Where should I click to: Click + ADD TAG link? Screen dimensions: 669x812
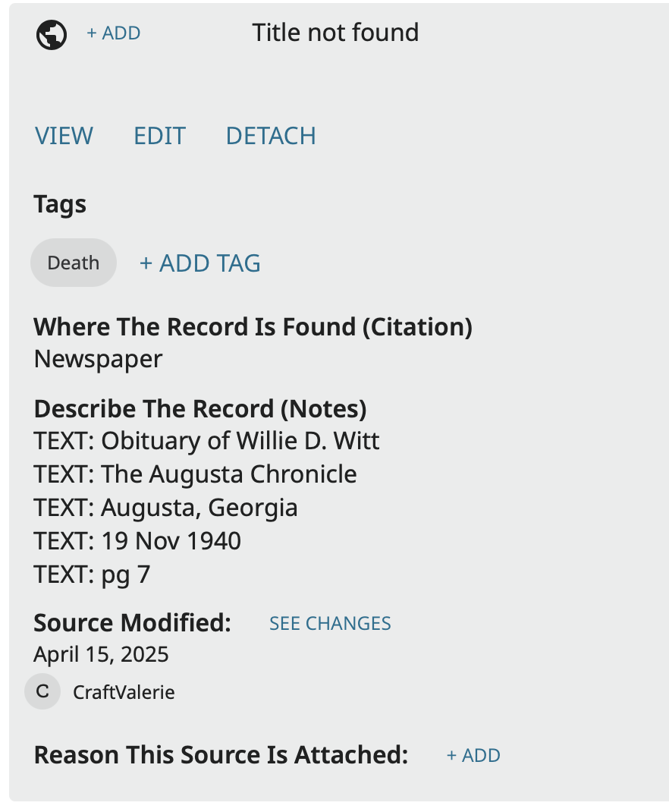pyautogui.click(x=199, y=263)
